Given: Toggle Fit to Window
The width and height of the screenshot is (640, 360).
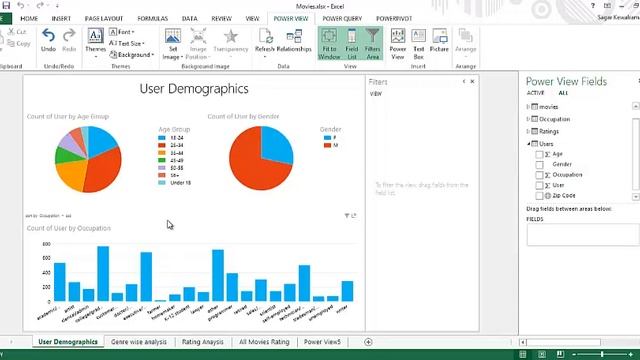Looking at the screenshot, I should [x=329, y=44].
